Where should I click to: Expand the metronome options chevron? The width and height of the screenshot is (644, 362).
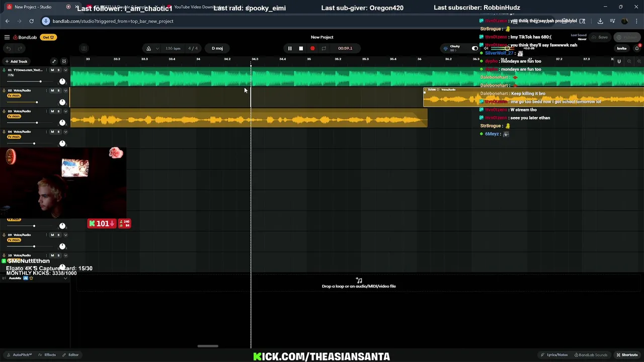click(x=157, y=48)
